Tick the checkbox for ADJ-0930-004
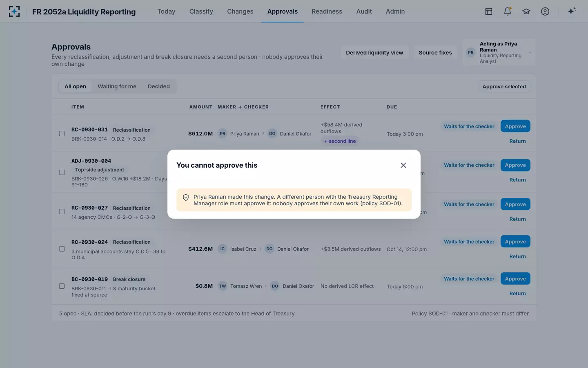 tap(62, 173)
